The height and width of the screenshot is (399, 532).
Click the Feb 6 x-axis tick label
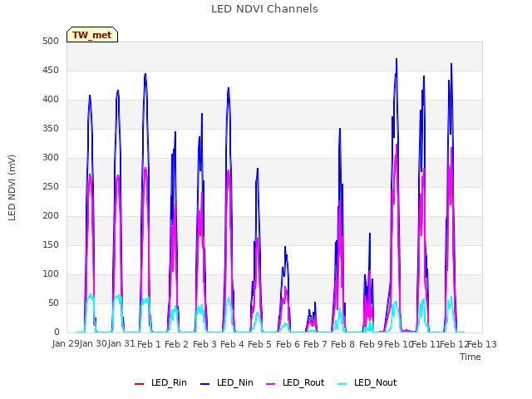pos(288,344)
